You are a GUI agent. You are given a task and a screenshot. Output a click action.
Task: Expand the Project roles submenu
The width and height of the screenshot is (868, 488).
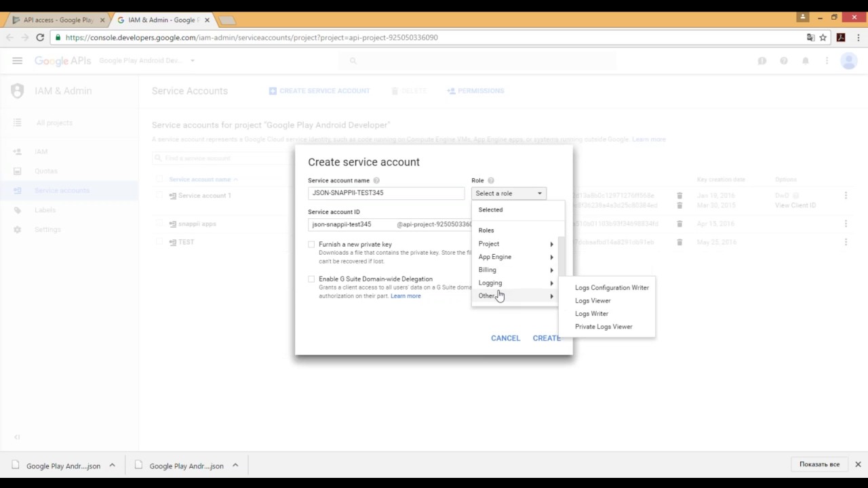pos(516,244)
